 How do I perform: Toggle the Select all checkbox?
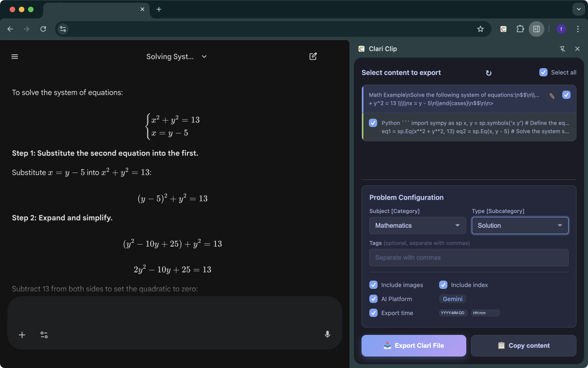(x=543, y=72)
